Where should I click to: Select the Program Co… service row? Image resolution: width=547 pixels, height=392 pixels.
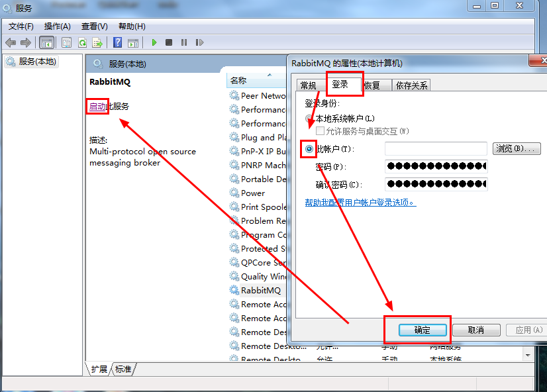tap(258, 235)
